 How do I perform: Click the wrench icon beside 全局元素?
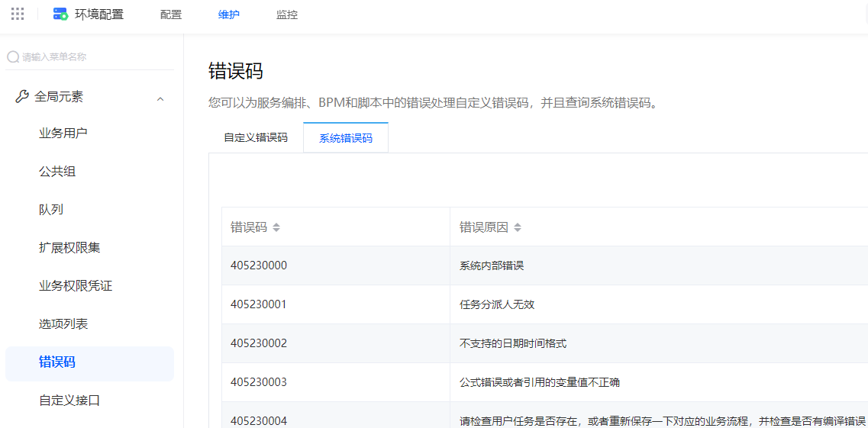click(x=22, y=97)
